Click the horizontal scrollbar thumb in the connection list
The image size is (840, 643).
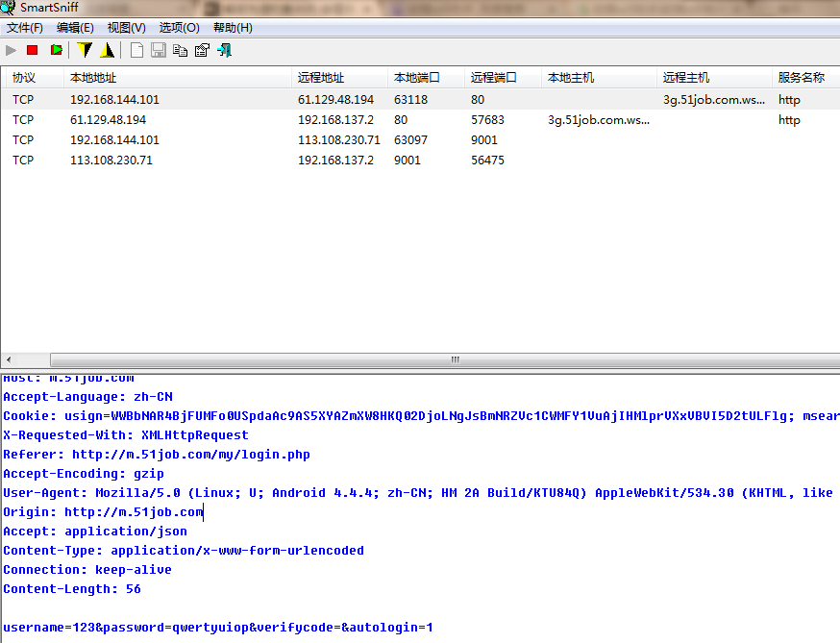457,360
